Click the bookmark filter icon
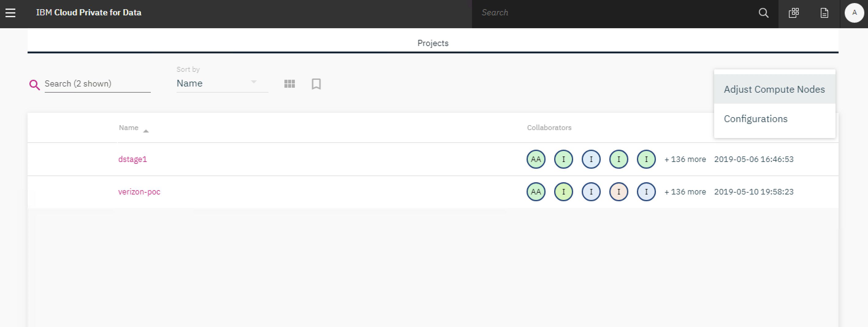This screenshot has width=868, height=327. tap(316, 84)
